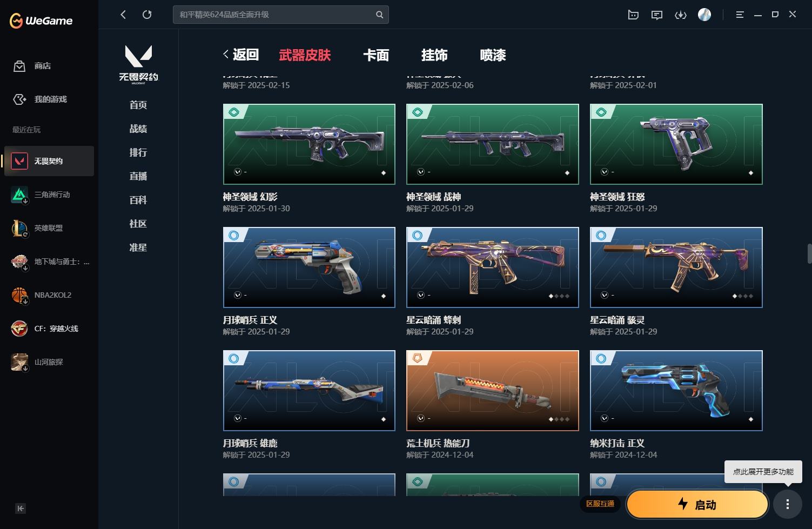812x529 pixels.
Task: Click the user avatar icon
Action: pyautogui.click(x=704, y=15)
